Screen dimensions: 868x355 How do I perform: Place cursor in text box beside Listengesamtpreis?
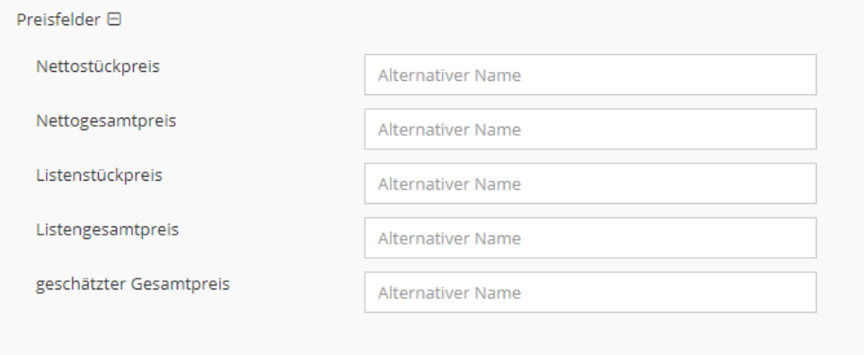click(590, 237)
